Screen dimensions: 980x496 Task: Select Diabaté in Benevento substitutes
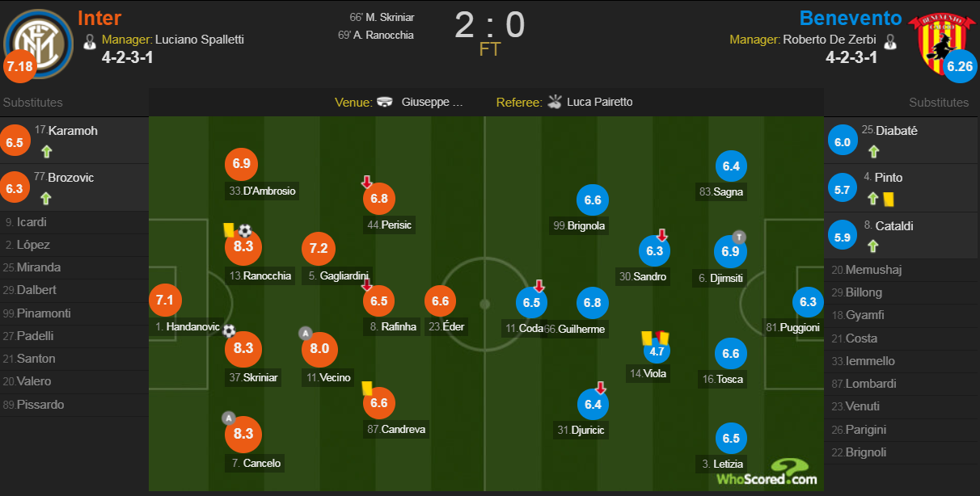[x=902, y=141]
